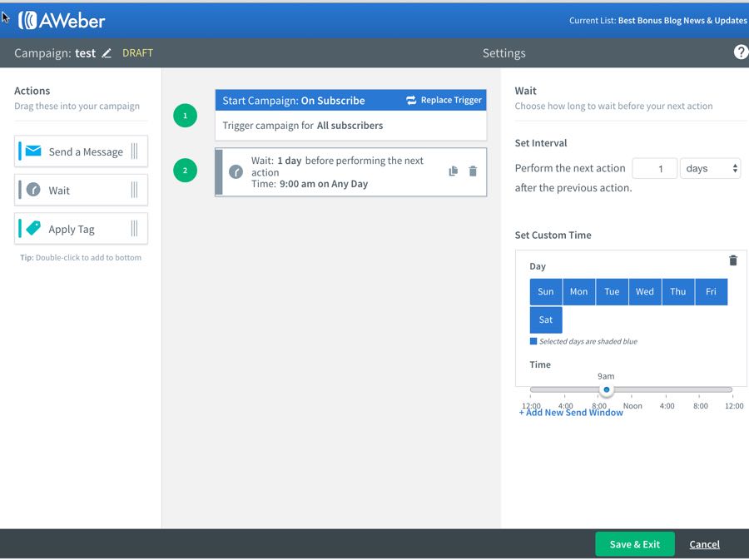Image resolution: width=749 pixels, height=560 pixels.
Task: Click the 'Noon' time label
Action: point(632,406)
